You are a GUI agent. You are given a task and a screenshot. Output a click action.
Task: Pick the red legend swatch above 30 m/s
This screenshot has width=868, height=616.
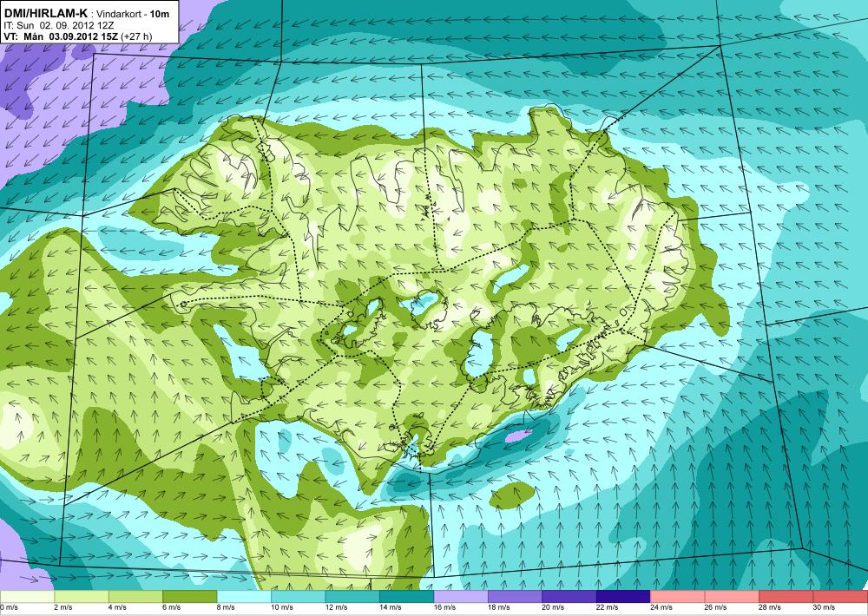click(x=841, y=597)
